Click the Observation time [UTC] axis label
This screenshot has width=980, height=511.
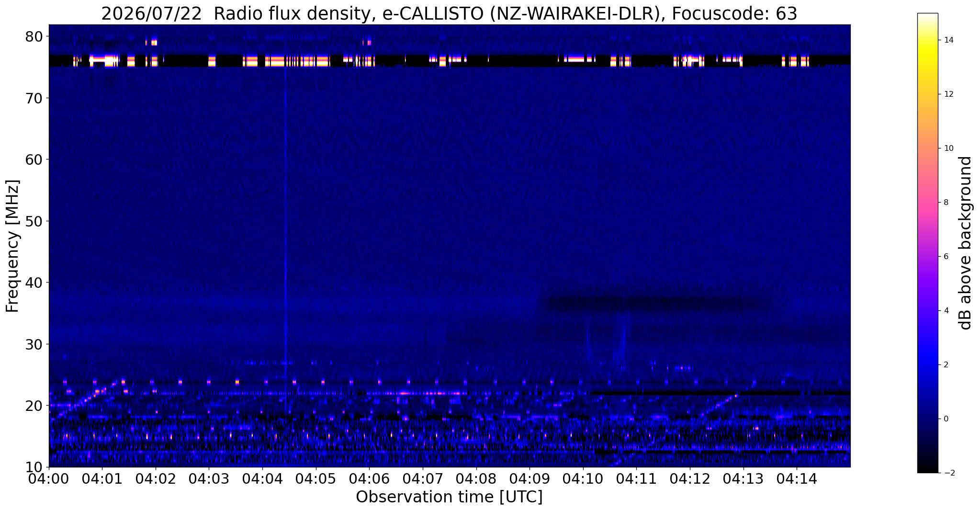(x=449, y=497)
